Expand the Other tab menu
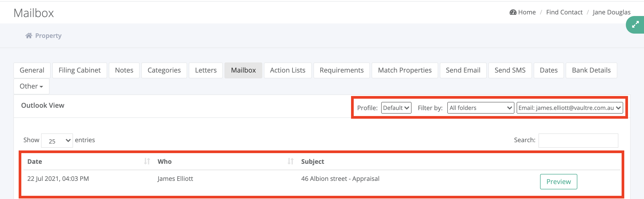Image resolution: width=644 pixels, height=199 pixels. click(x=31, y=86)
